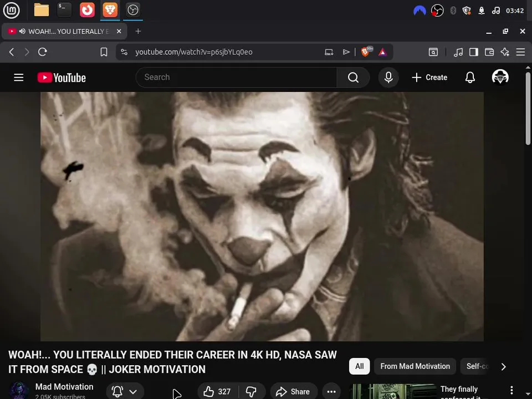
Task: Open the account avatar menu
Action: click(500, 77)
